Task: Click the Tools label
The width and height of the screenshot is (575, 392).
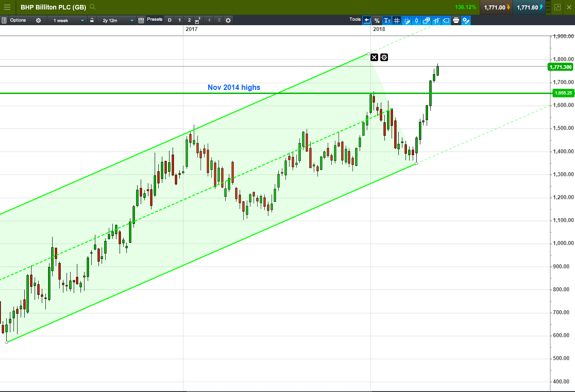Action: 355,20
